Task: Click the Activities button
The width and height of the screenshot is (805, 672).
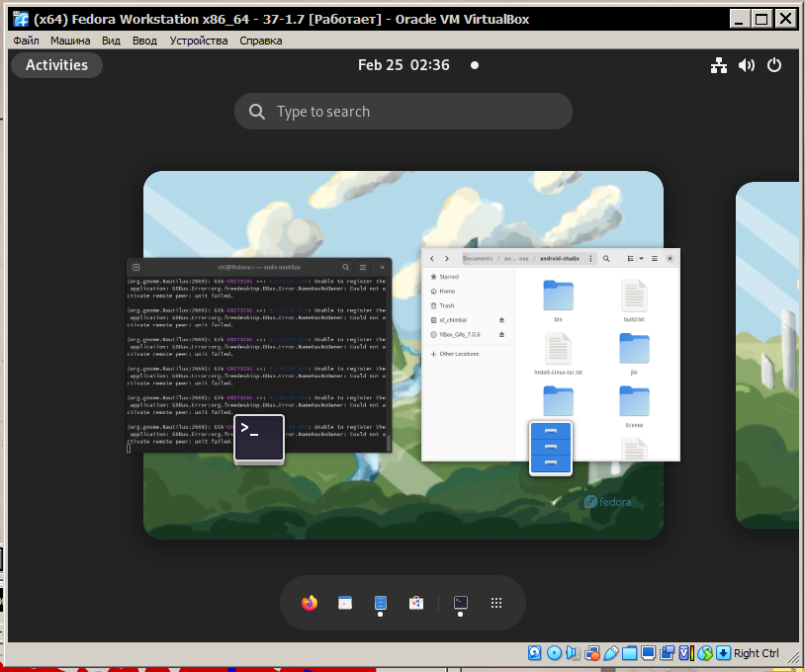Action: pyautogui.click(x=56, y=65)
